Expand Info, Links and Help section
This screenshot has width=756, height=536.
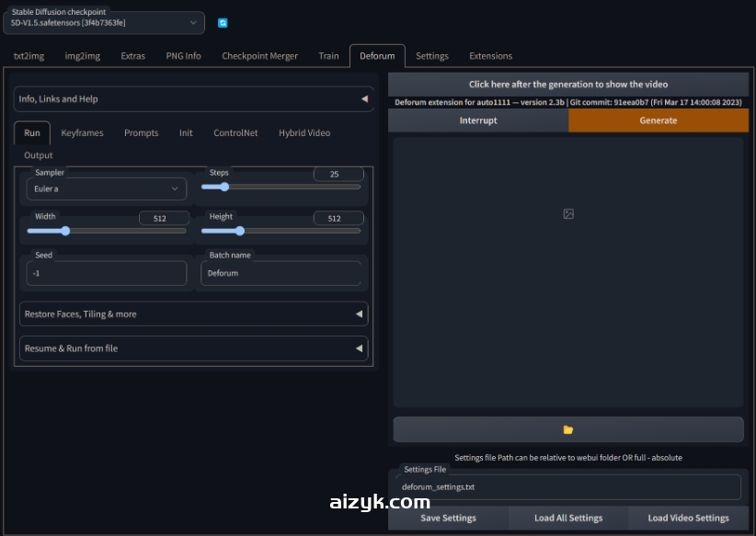[x=193, y=99]
